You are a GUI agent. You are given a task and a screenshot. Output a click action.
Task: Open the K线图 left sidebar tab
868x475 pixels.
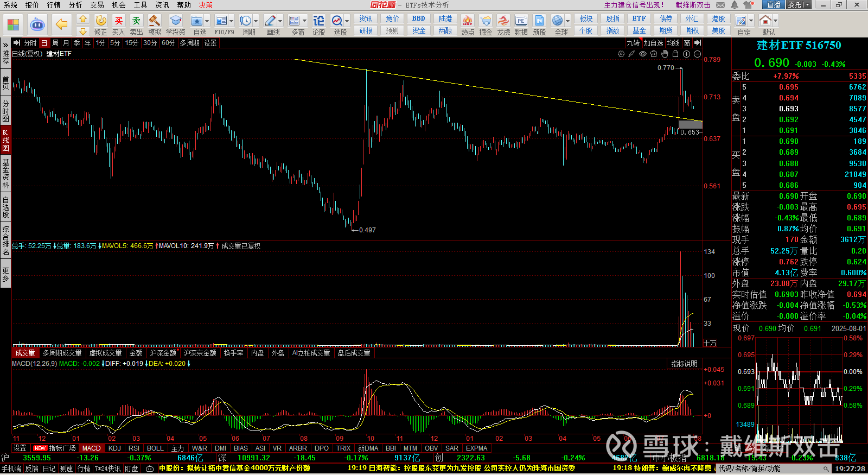pyautogui.click(x=5, y=140)
